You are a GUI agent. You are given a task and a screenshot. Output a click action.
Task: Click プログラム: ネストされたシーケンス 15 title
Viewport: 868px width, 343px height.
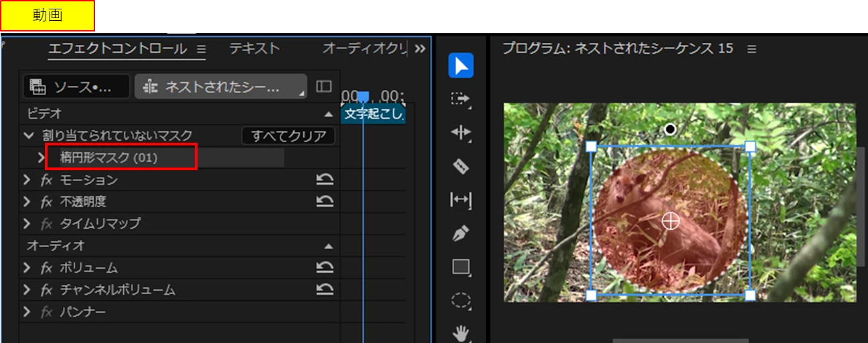(618, 48)
